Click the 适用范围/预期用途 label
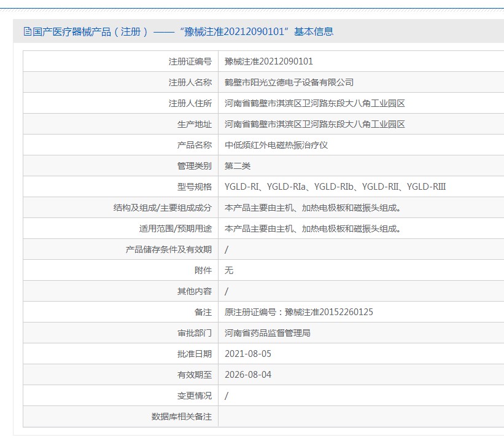Image resolution: width=504 pixels, height=438 pixels. [x=175, y=229]
